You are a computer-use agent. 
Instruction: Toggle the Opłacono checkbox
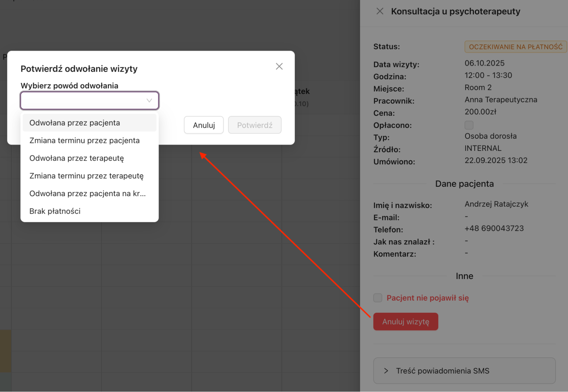click(x=469, y=125)
